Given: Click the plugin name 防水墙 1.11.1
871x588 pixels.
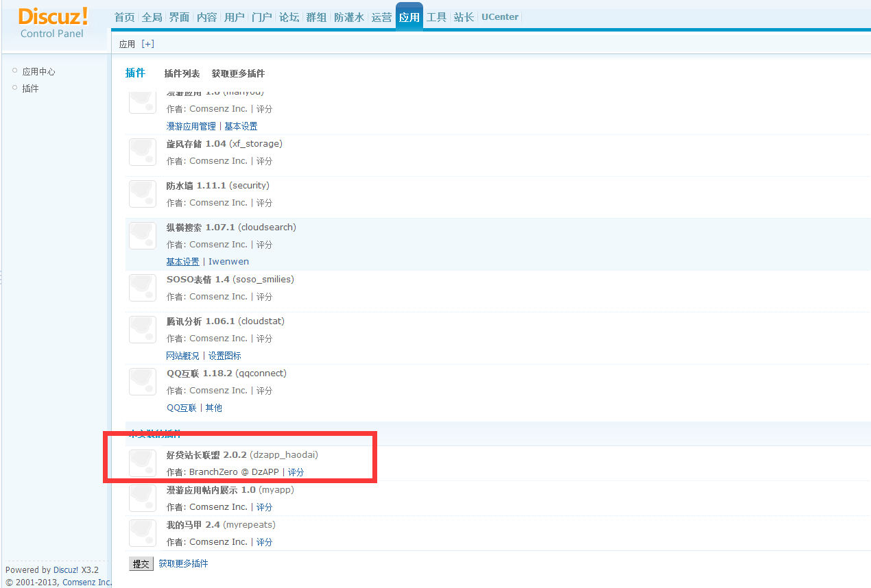Looking at the screenshot, I should tap(196, 185).
